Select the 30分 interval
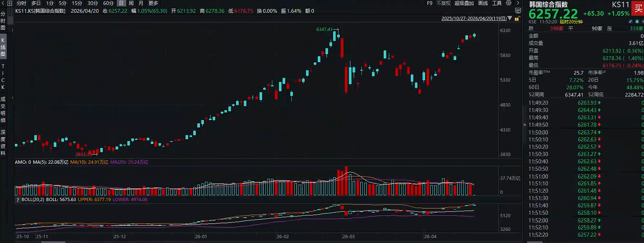Viewport: 644px width, 243px height. point(93,3)
